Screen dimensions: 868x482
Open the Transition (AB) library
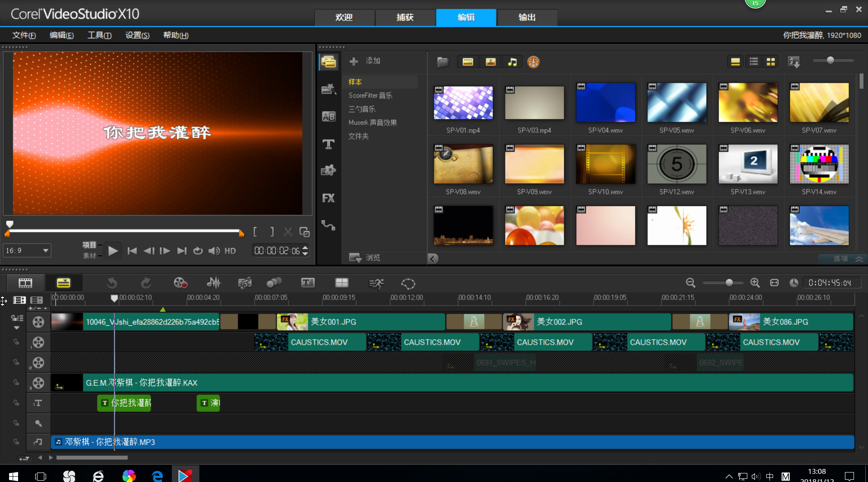tap(328, 117)
